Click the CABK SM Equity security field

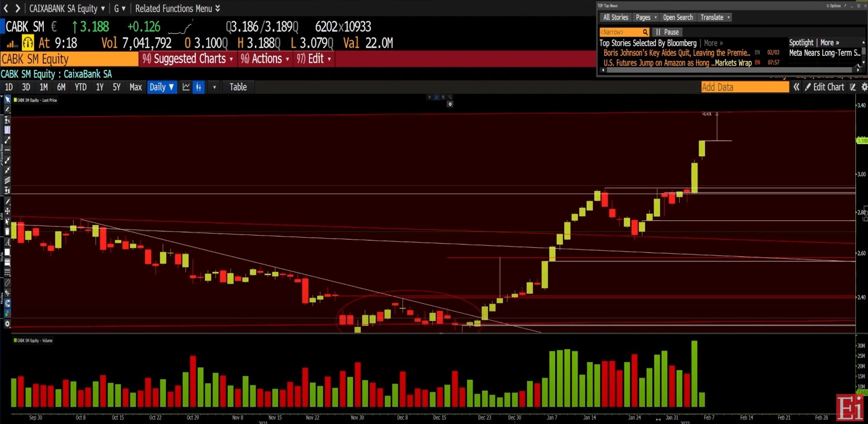[x=69, y=59]
